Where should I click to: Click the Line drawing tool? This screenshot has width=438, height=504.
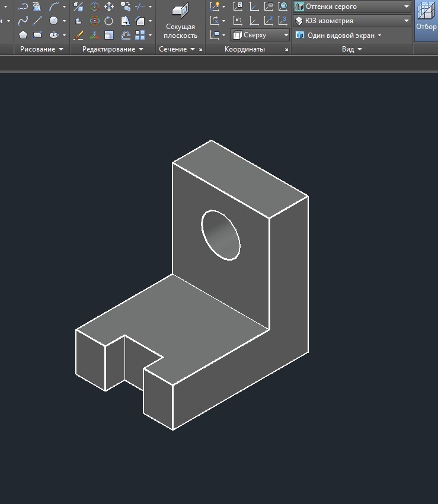tap(37, 21)
